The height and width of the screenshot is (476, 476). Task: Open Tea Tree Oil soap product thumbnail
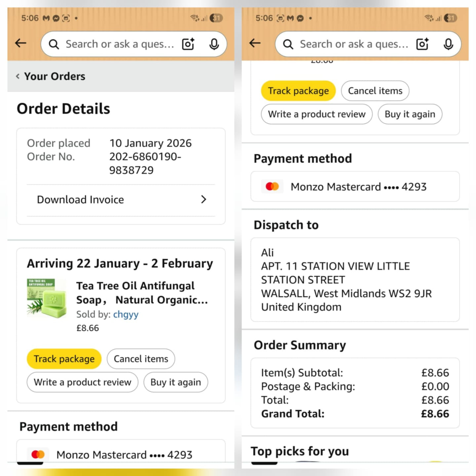[47, 298]
